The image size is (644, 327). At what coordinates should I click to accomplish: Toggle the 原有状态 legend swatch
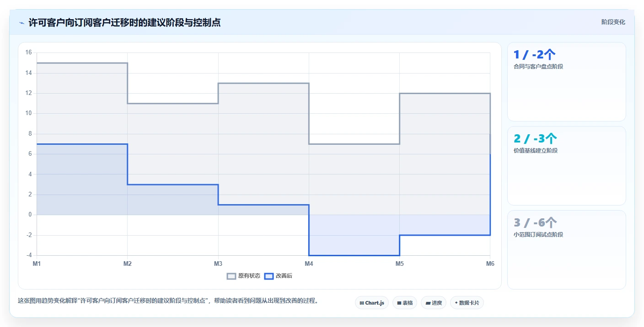pos(231,276)
